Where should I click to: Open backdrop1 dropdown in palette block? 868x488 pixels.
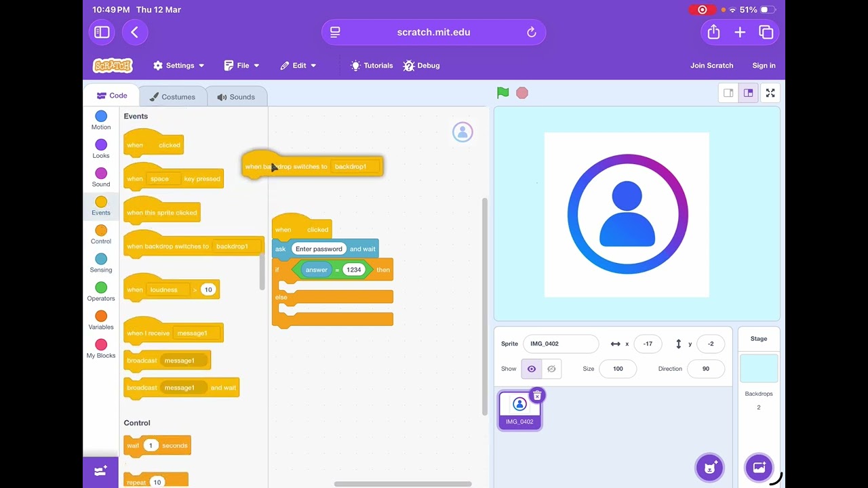coord(237,247)
